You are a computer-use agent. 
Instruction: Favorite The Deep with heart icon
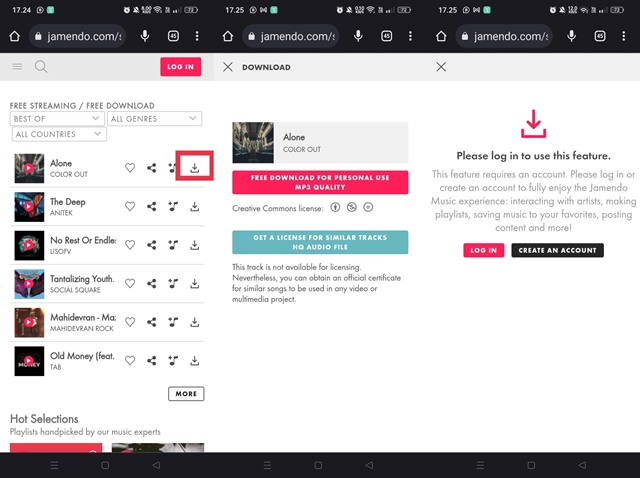click(130, 207)
